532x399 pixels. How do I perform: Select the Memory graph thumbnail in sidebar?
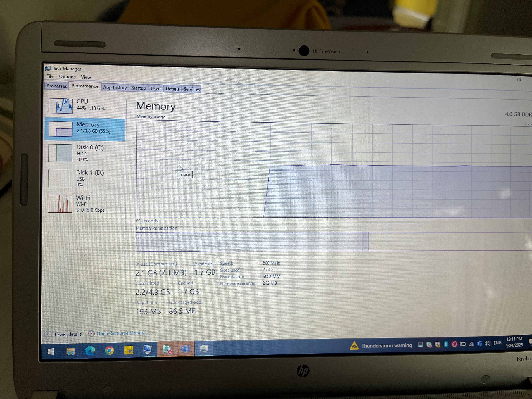pyautogui.click(x=60, y=129)
